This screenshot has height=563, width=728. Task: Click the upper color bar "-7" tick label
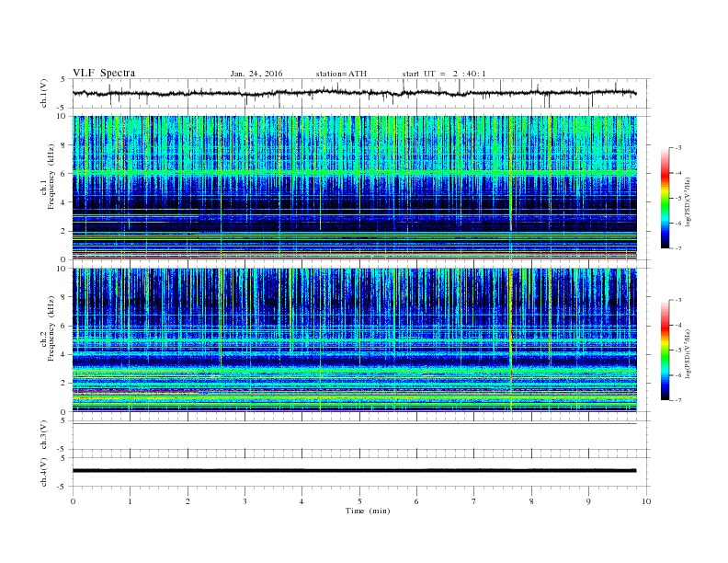click(x=678, y=248)
